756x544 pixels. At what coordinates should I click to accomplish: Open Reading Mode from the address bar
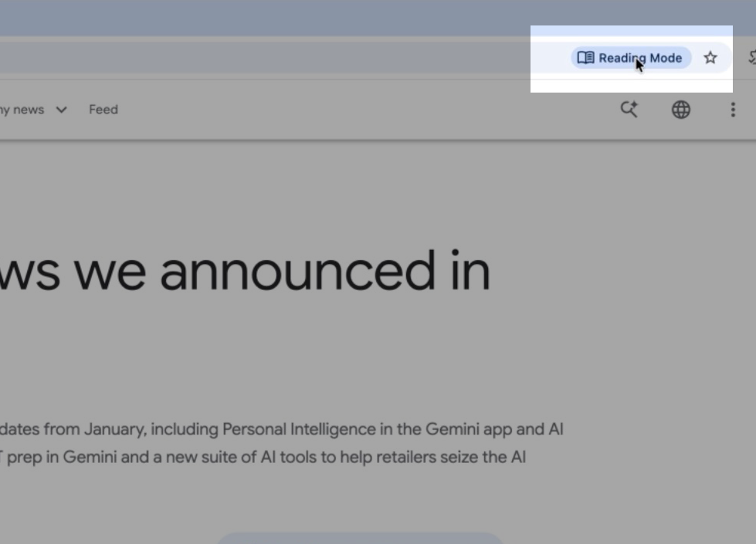click(629, 57)
